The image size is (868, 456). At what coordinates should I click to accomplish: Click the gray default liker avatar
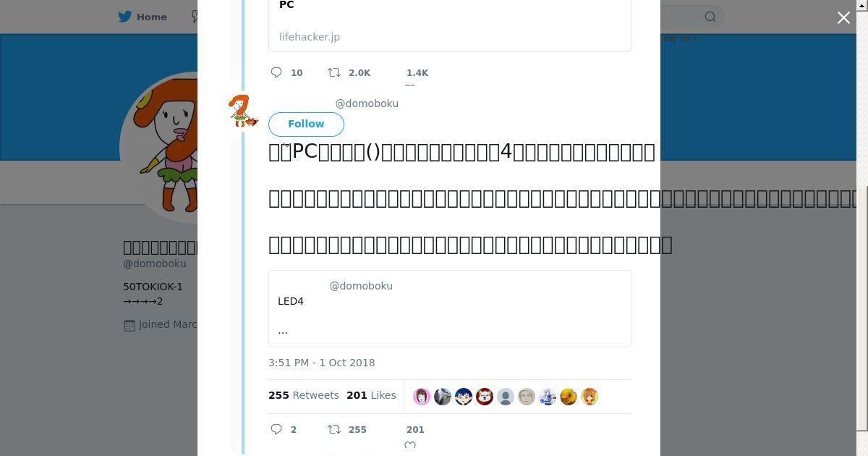[506, 397]
